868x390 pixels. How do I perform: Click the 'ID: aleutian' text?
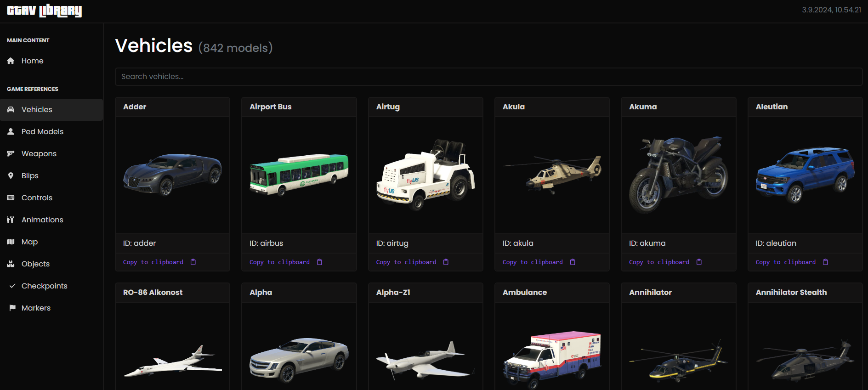pyautogui.click(x=776, y=243)
